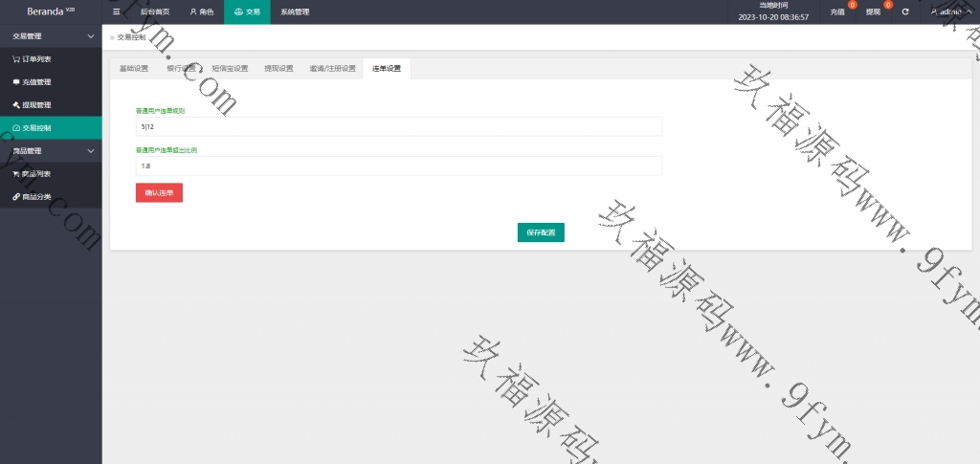Select 交易控制 in the sidebar
Screen dimensions: 980x464
(x=38, y=128)
